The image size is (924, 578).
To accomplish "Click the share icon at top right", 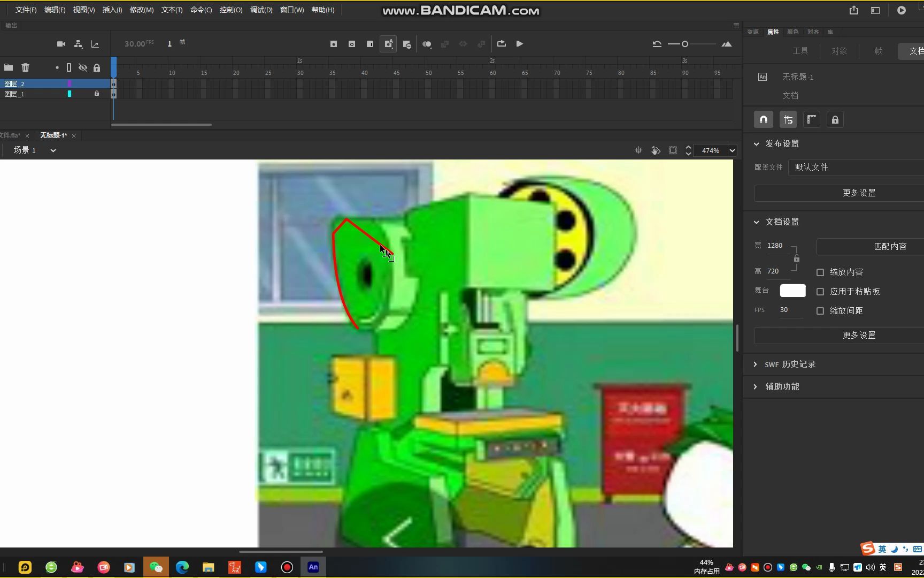I will pyautogui.click(x=854, y=10).
